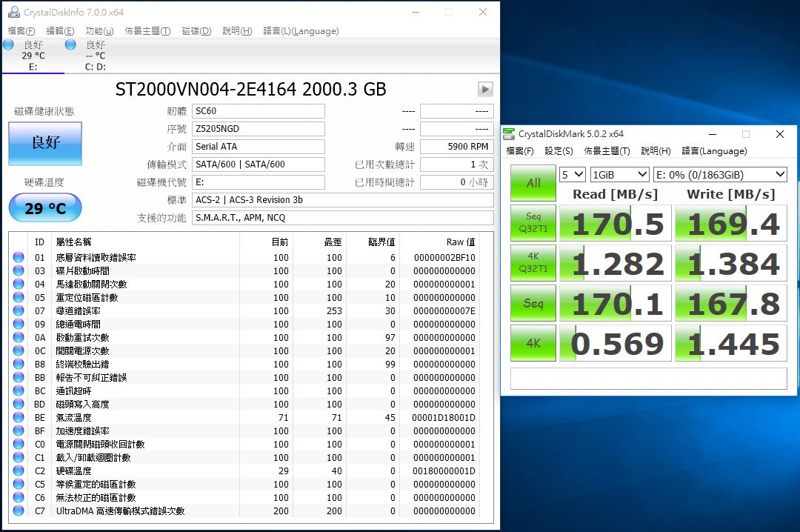
Task: Click the empty comment box in CrystalDiskMark
Action: click(x=648, y=379)
